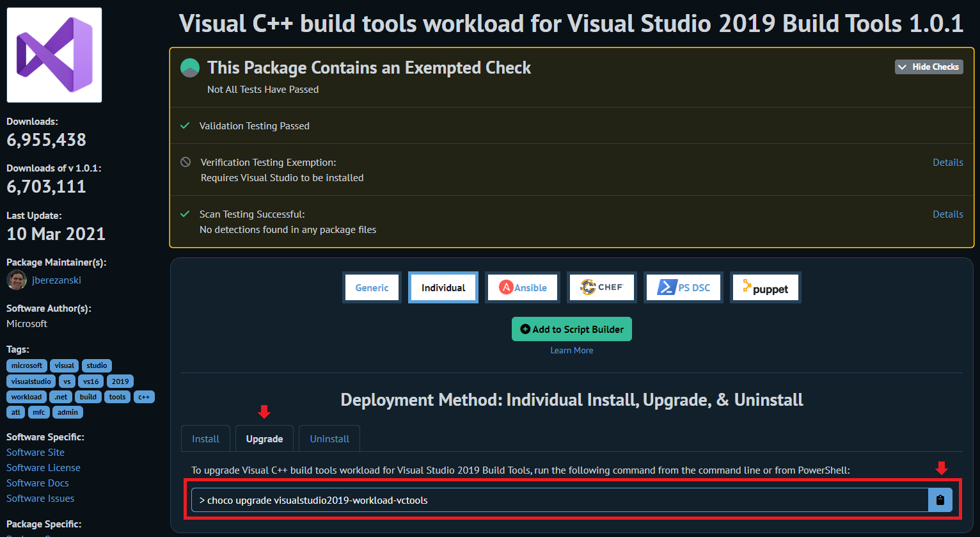Viewport: 980px width, 537px height.
Task: Click the 2019 tag
Action: 120,381
